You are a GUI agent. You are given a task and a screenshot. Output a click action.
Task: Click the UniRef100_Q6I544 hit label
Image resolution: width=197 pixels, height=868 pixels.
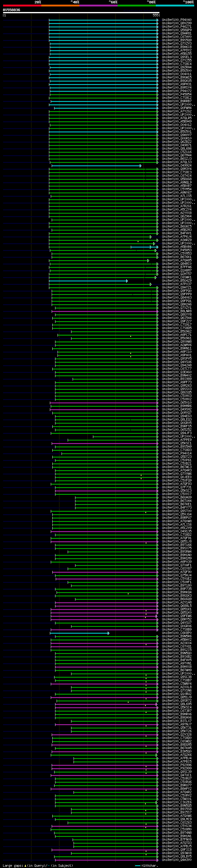(x=177, y=318)
